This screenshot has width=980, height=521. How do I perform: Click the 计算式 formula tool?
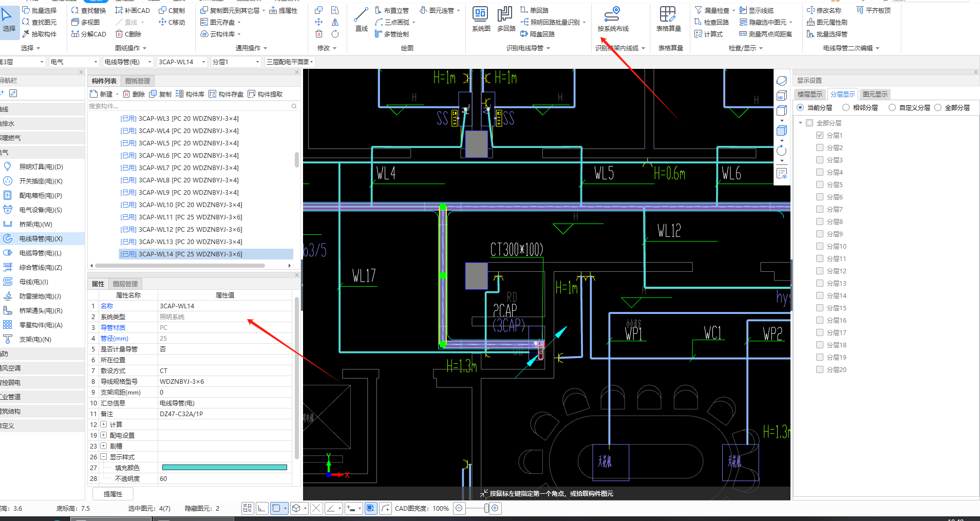[x=709, y=34]
